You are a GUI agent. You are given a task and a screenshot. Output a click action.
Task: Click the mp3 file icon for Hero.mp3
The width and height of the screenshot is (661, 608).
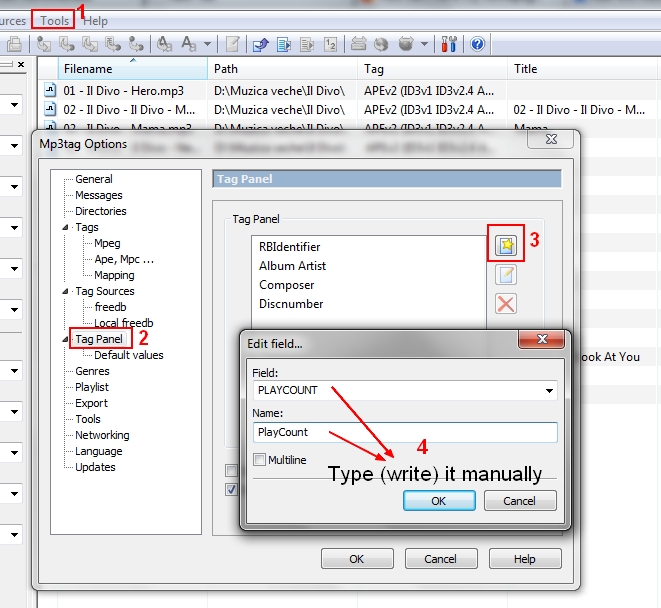coord(50,90)
